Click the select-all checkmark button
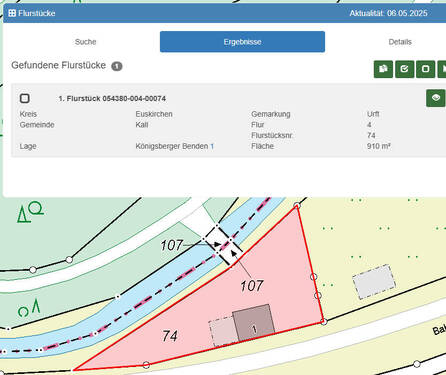 pyautogui.click(x=404, y=69)
